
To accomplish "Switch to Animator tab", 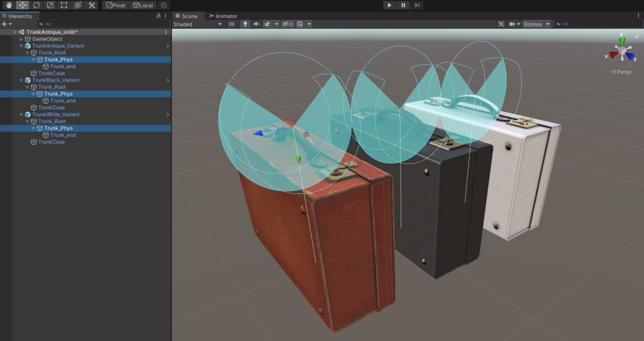I will (x=223, y=16).
